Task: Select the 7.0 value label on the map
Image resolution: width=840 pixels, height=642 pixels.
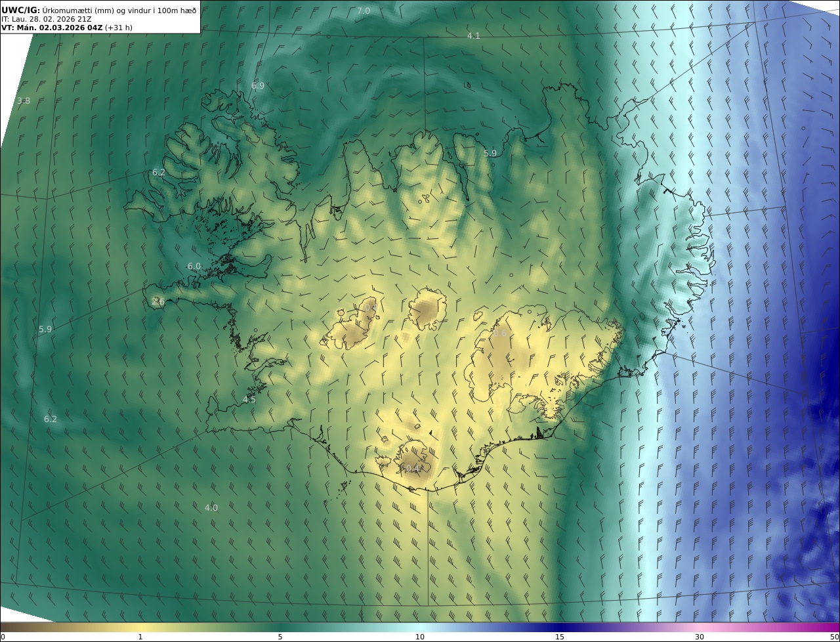Action: (364, 11)
